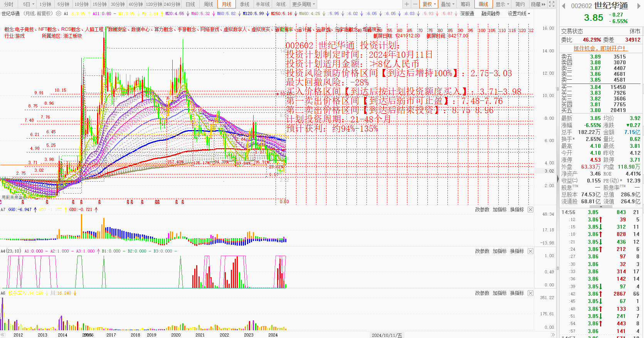Toggle the 简约 simple mode
The width and height of the screenshot is (644, 338).
(x=520, y=4)
